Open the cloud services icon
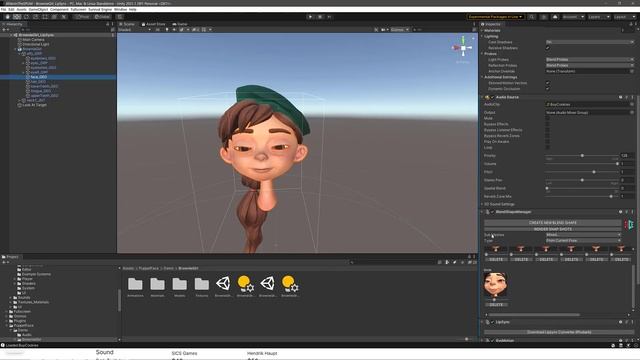Screen dimensions: 640x360 click(555, 17)
